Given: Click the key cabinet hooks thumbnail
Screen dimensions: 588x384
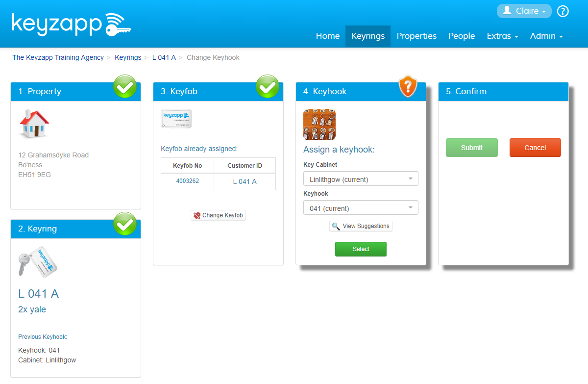Looking at the screenshot, I should pyautogui.click(x=319, y=125).
